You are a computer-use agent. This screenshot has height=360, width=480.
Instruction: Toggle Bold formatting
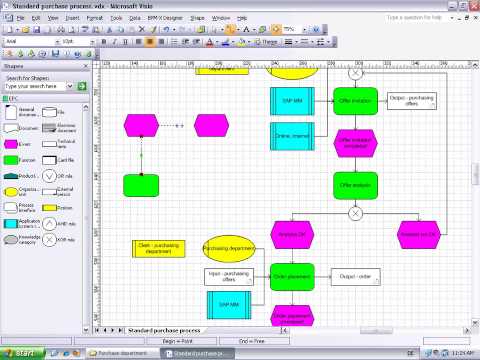tap(104, 42)
